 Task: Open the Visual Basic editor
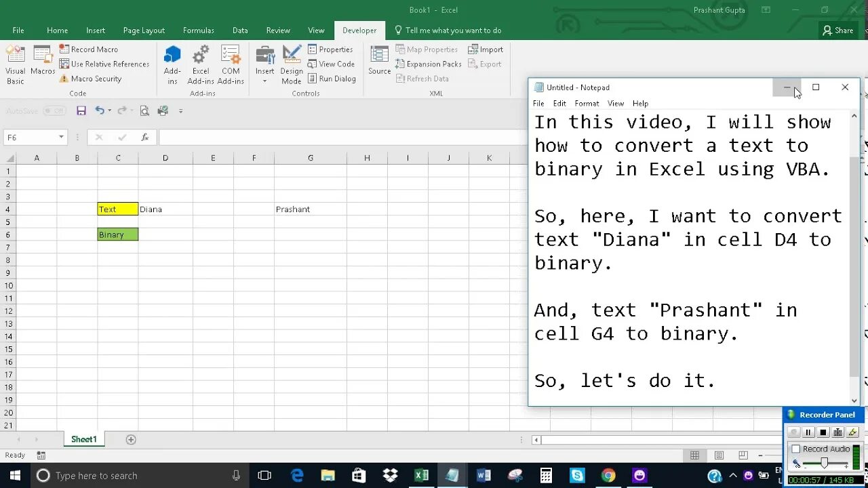click(x=16, y=66)
